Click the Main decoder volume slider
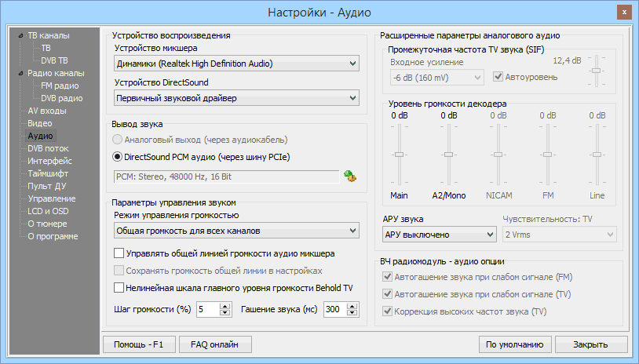The height and width of the screenshot is (364, 639). [399, 155]
